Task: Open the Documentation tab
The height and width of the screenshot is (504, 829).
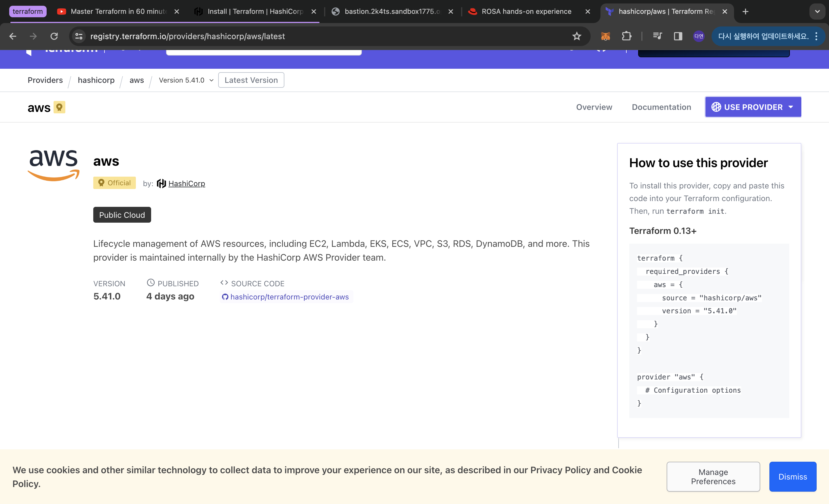Action: click(661, 107)
